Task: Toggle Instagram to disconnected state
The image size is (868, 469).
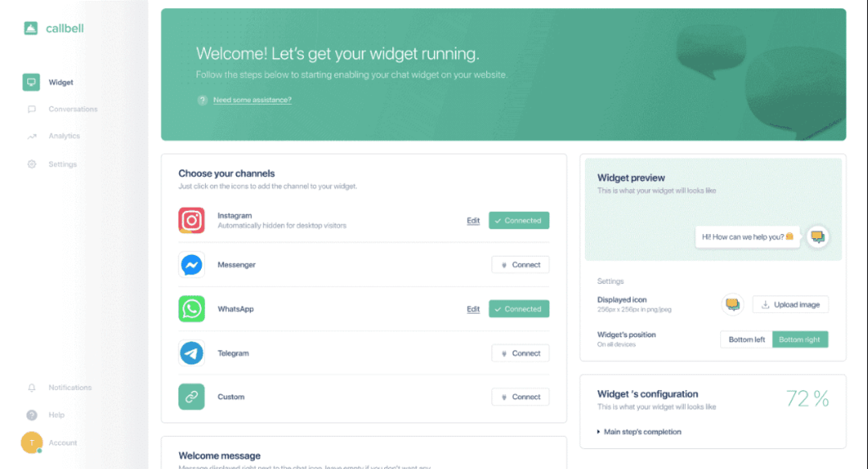Action: click(x=518, y=220)
